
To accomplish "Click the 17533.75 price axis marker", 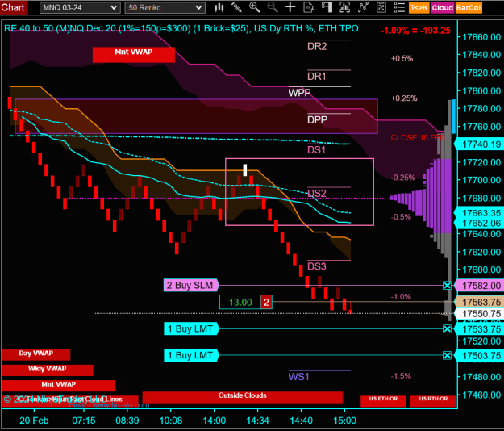I will pyautogui.click(x=479, y=329).
